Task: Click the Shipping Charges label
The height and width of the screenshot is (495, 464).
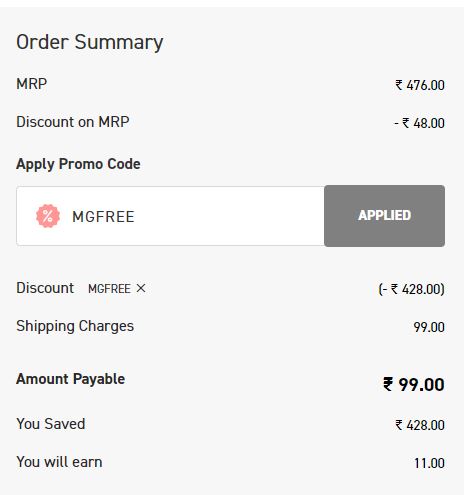Action: (x=75, y=326)
